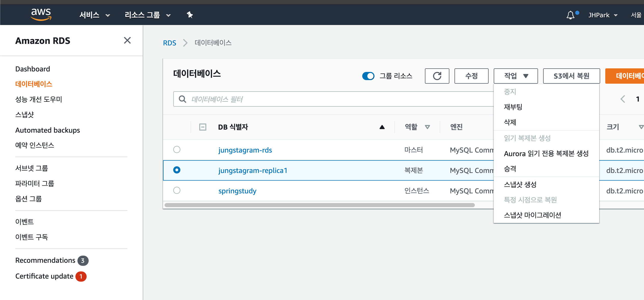Click the search magnifier icon in filter
The image size is (644, 300).
[182, 99]
